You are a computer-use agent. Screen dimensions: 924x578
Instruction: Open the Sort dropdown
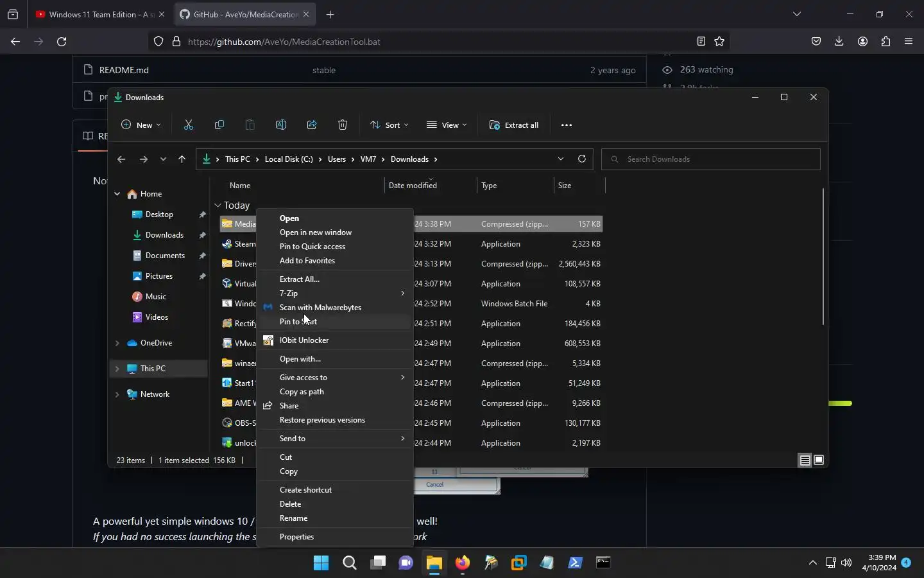[389, 125]
